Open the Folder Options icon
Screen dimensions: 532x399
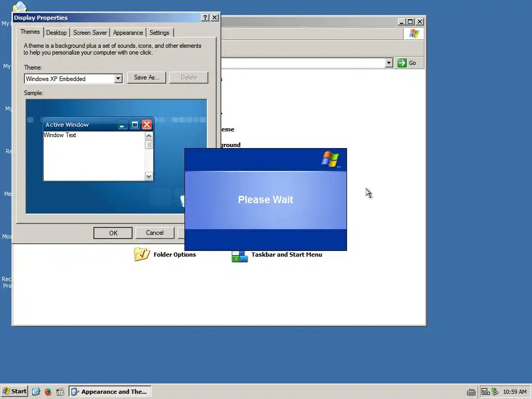(x=142, y=254)
